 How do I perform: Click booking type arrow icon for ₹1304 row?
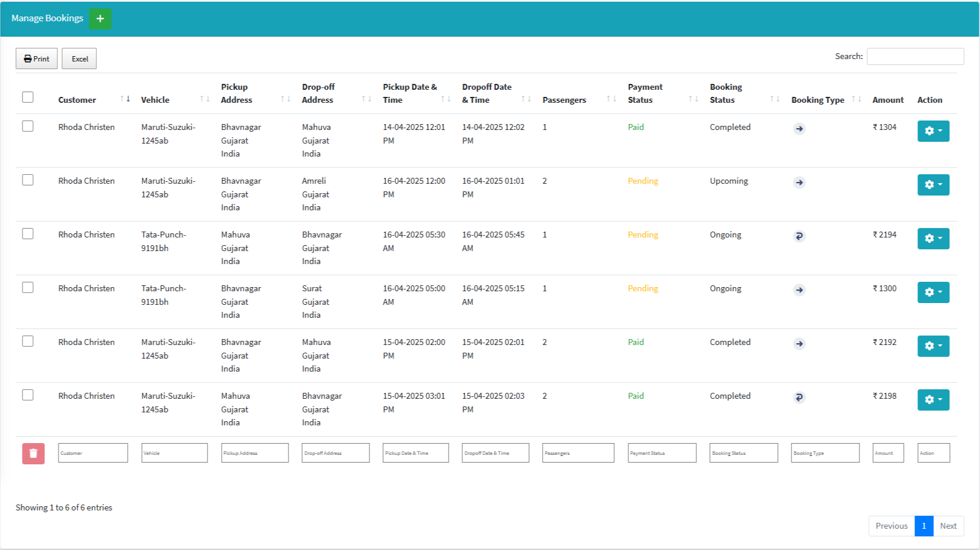[799, 129]
